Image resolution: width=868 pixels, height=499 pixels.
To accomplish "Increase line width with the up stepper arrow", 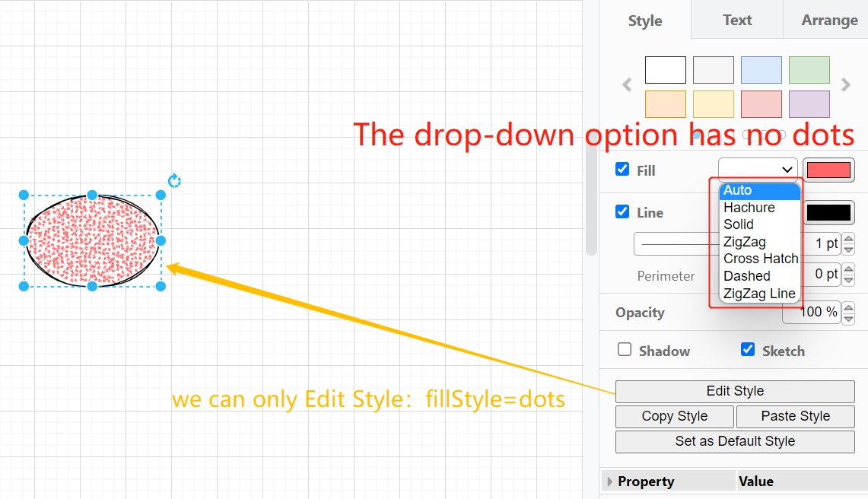I will (x=847, y=239).
